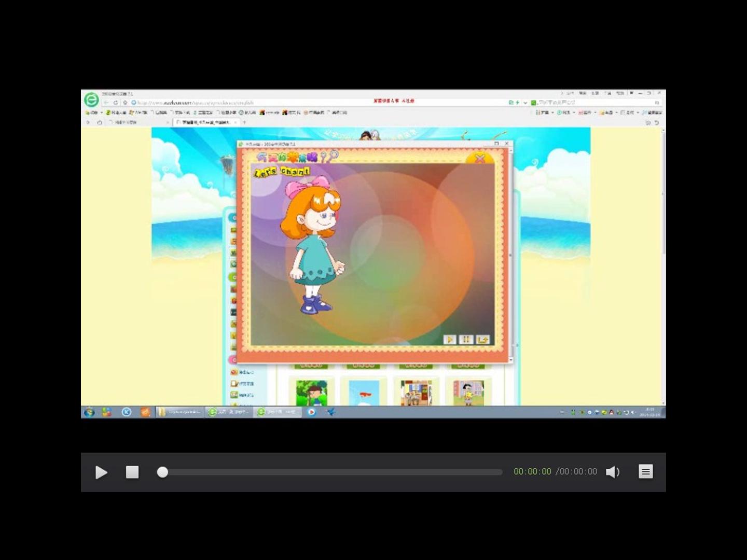Click the yellow pause button in the cartoon window
Screen dimensions: 747x560
point(466,340)
